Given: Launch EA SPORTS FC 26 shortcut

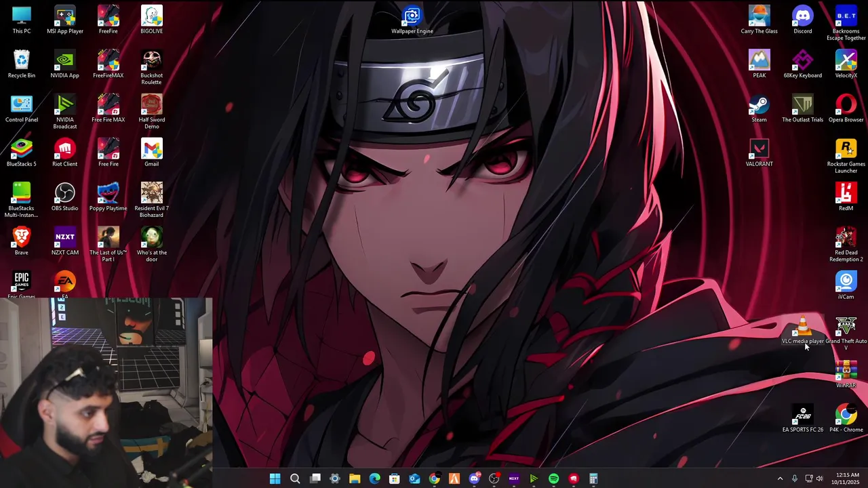Looking at the screenshot, I should (x=803, y=418).
